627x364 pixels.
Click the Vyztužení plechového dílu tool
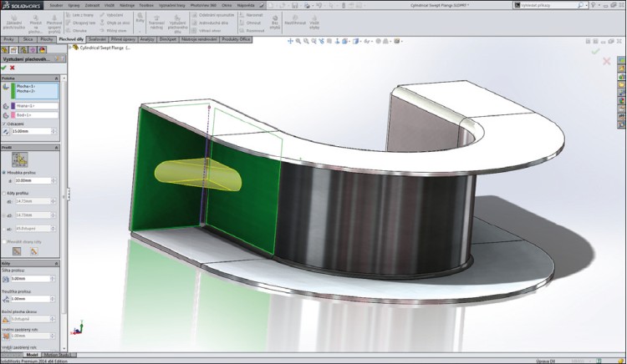click(x=168, y=23)
